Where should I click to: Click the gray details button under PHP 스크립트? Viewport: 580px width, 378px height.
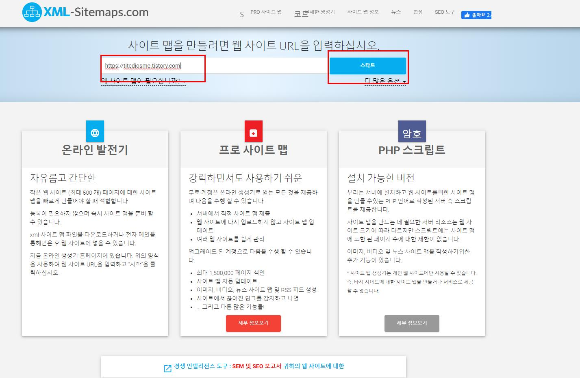412,323
